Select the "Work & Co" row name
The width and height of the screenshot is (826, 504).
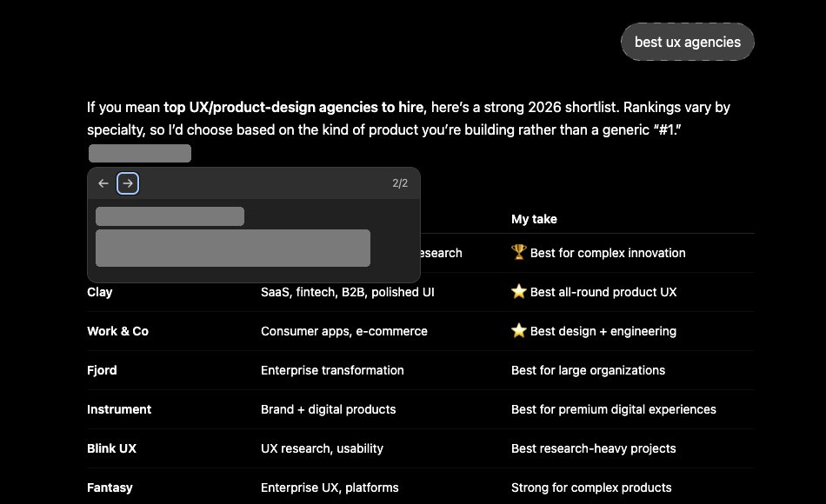pyautogui.click(x=117, y=331)
